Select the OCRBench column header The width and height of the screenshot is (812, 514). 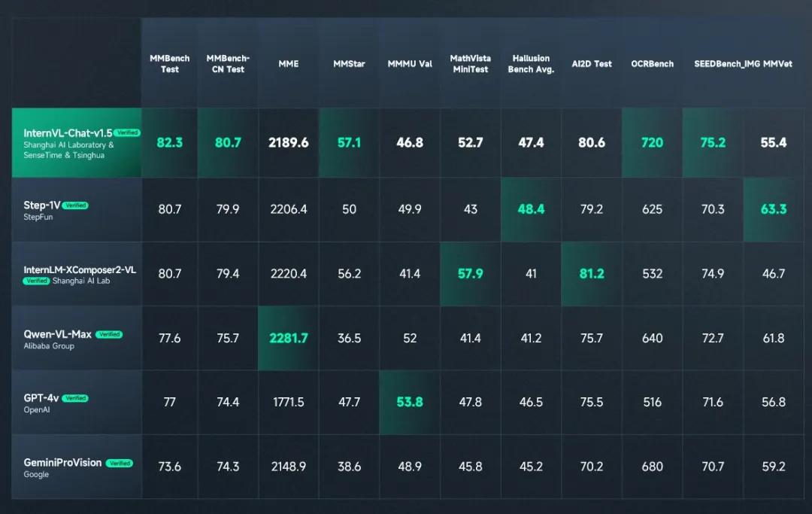click(652, 64)
